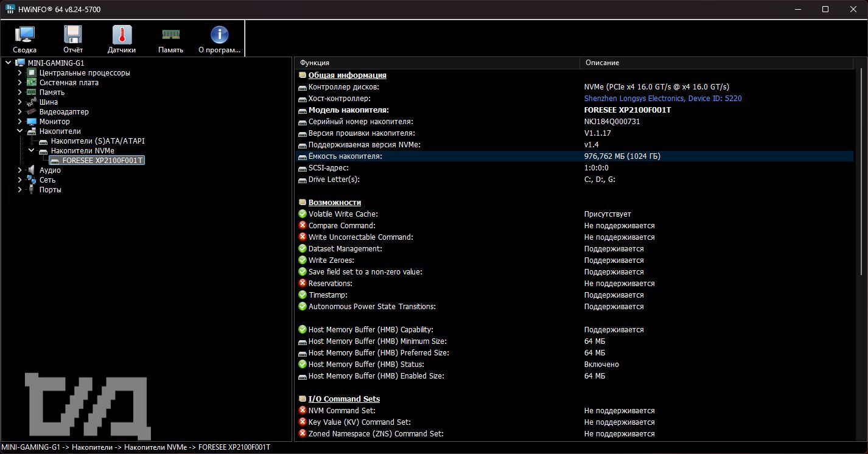Click the Возможности section heading
This screenshot has height=454, width=868.
(335, 203)
